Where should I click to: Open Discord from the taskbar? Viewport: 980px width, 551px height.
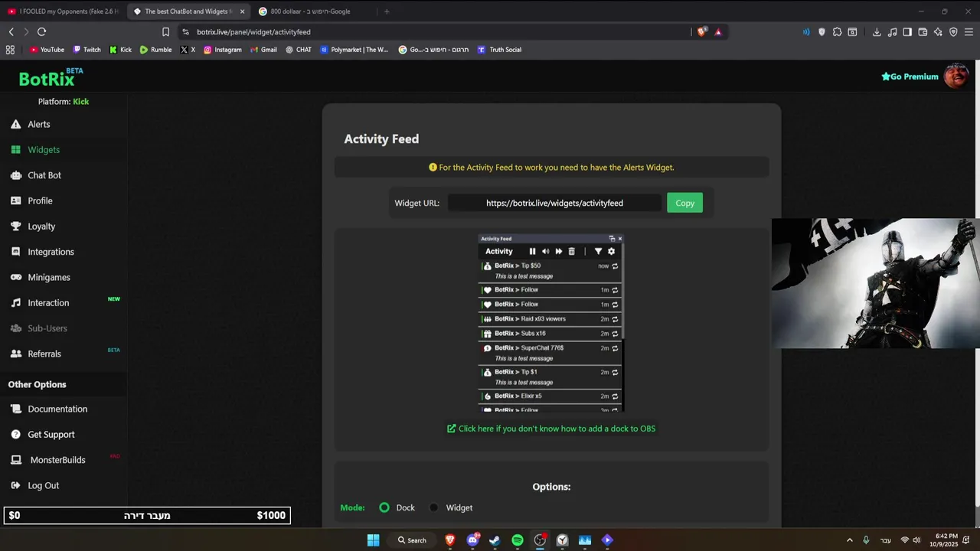(x=472, y=540)
